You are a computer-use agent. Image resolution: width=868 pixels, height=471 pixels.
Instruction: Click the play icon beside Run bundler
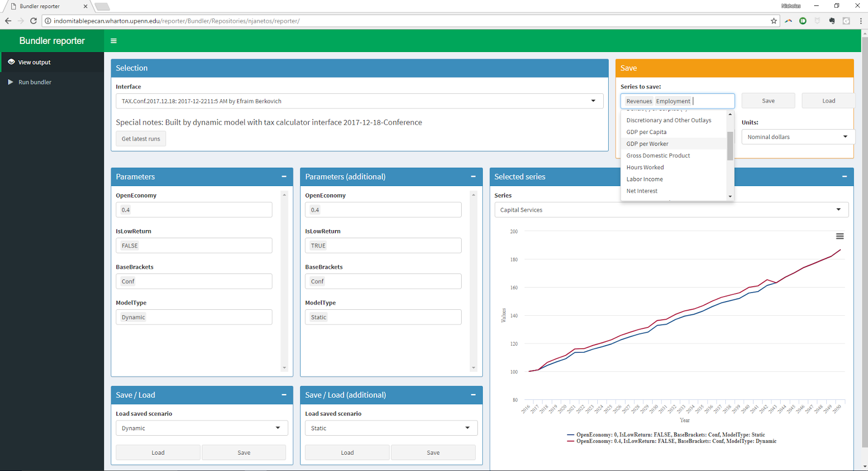coord(10,82)
